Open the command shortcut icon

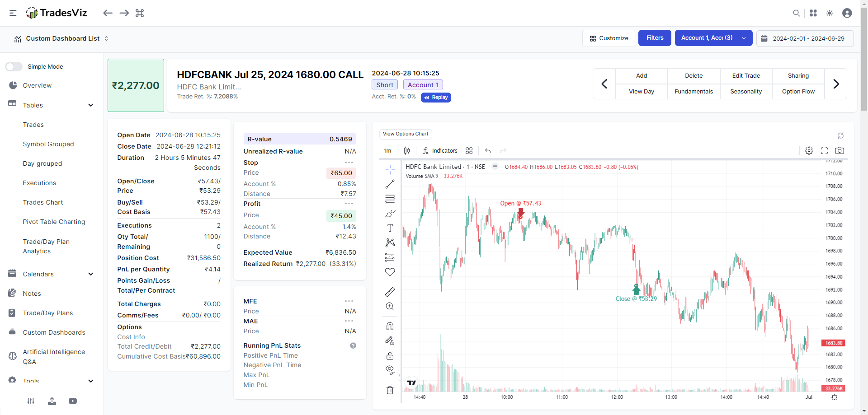[x=140, y=13]
